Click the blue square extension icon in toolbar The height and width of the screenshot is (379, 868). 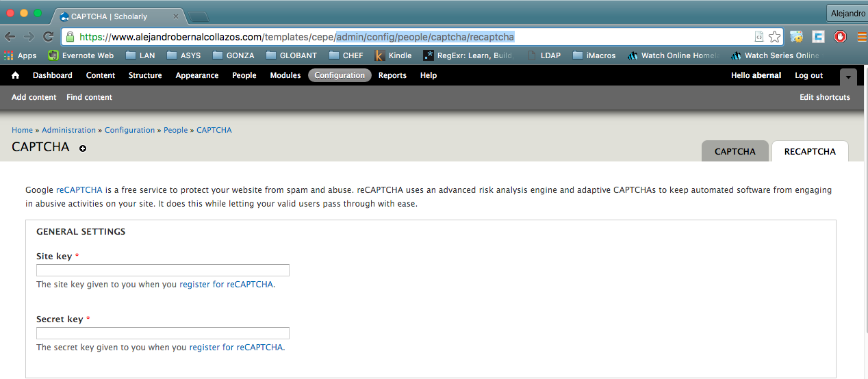click(x=818, y=37)
